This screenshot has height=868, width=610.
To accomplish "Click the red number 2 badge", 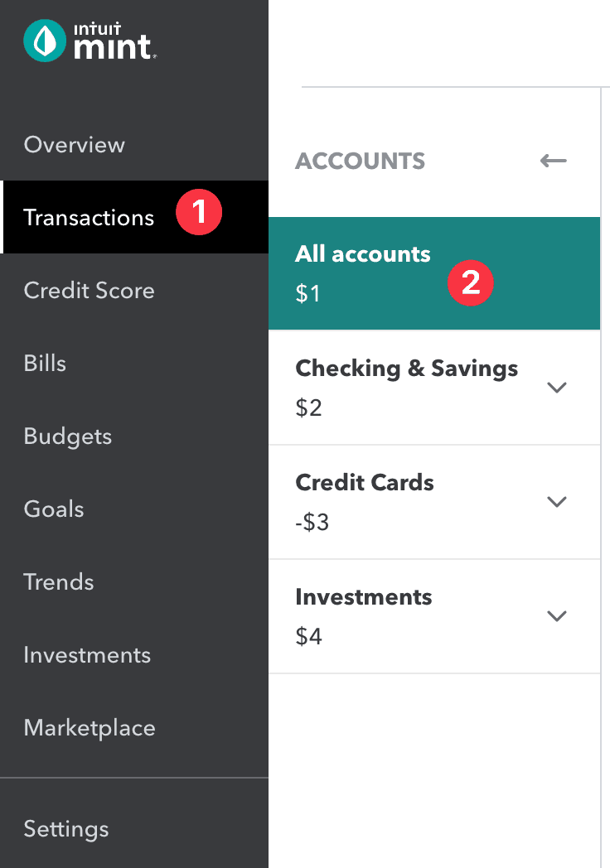I will [x=470, y=282].
